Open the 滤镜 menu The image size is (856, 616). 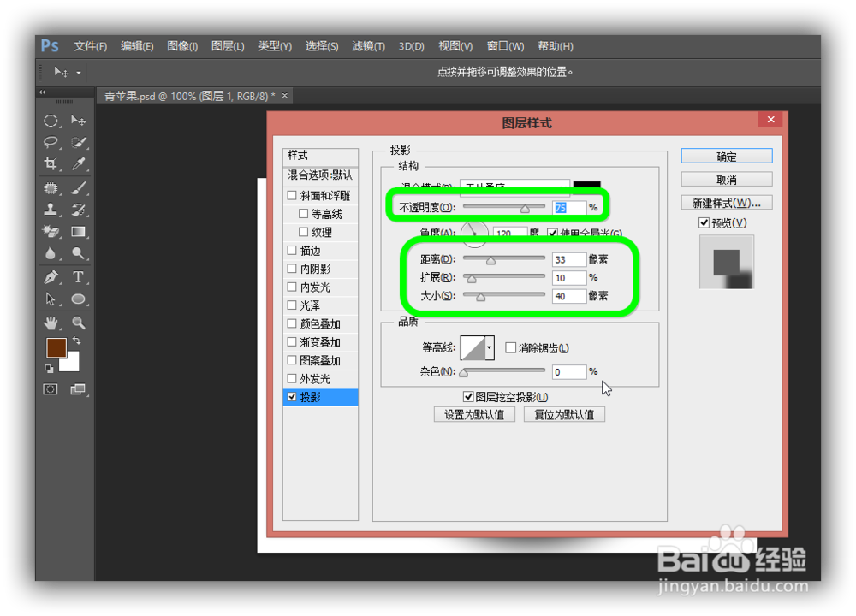point(368,46)
